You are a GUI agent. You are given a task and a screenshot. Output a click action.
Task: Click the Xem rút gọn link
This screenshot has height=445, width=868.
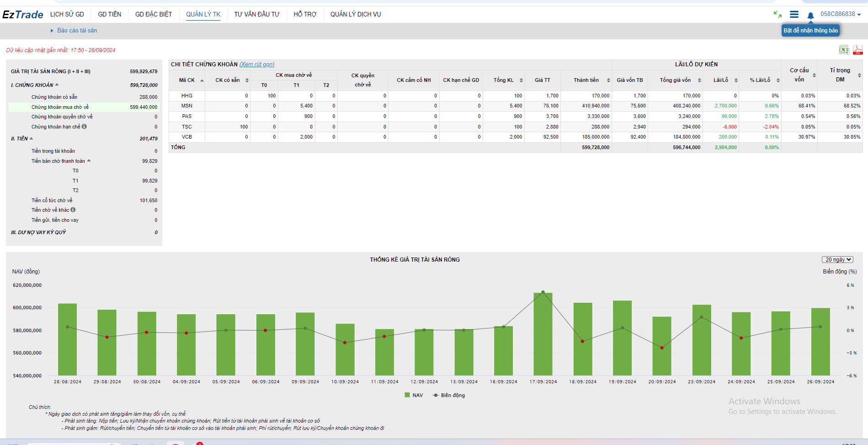pyautogui.click(x=257, y=64)
